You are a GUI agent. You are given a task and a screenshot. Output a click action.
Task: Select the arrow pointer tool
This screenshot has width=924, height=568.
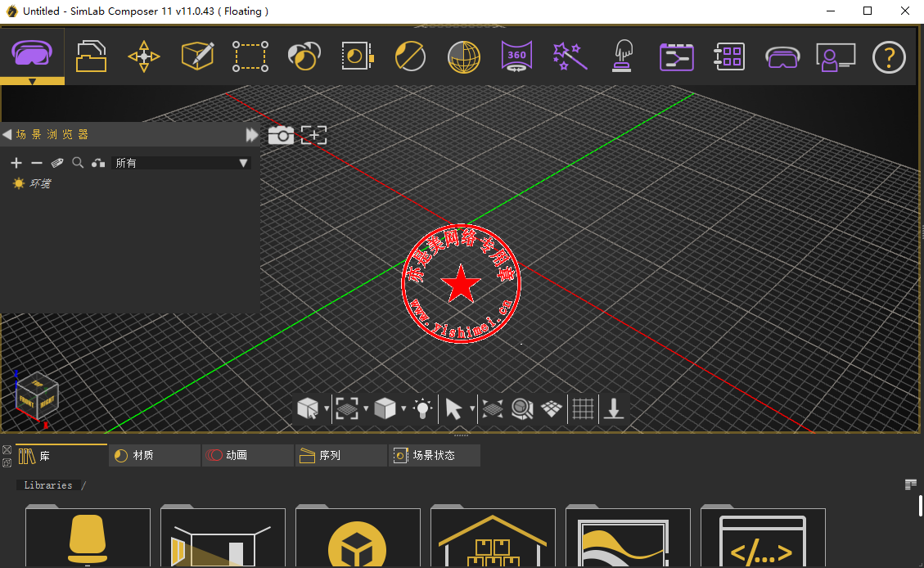[x=453, y=408]
